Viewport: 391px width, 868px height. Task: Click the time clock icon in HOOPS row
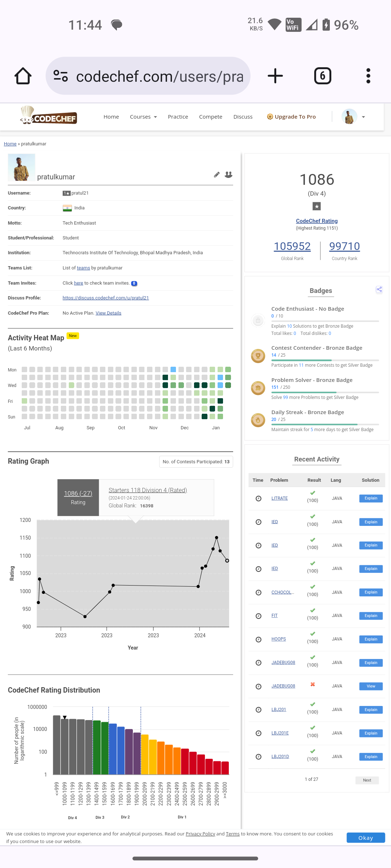(258, 639)
